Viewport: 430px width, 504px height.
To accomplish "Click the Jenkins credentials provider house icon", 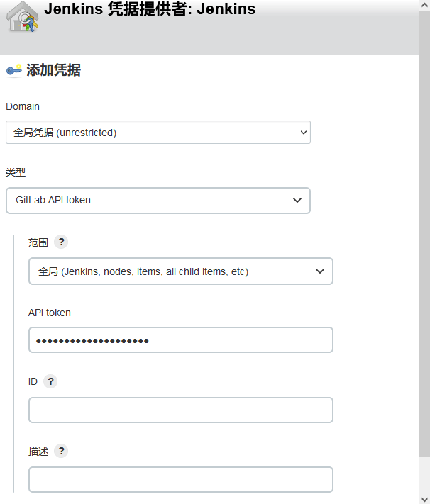I will [23, 17].
